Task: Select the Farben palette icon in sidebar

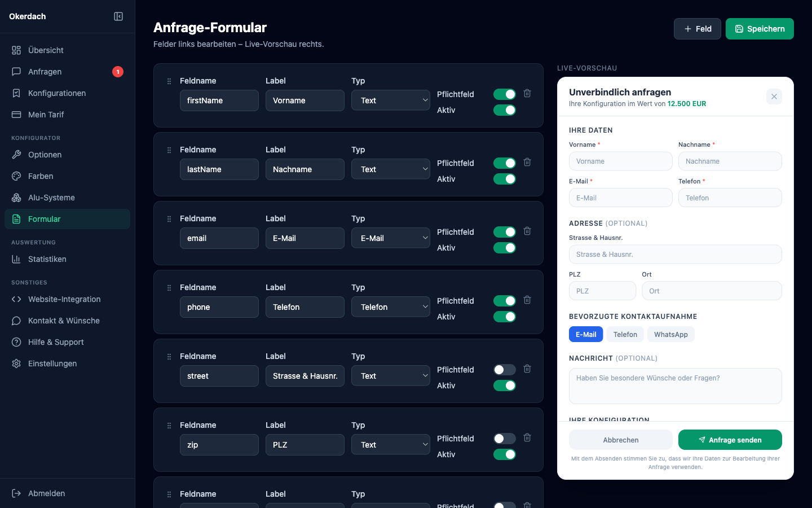Action: pyautogui.click(x=17, y=176)
